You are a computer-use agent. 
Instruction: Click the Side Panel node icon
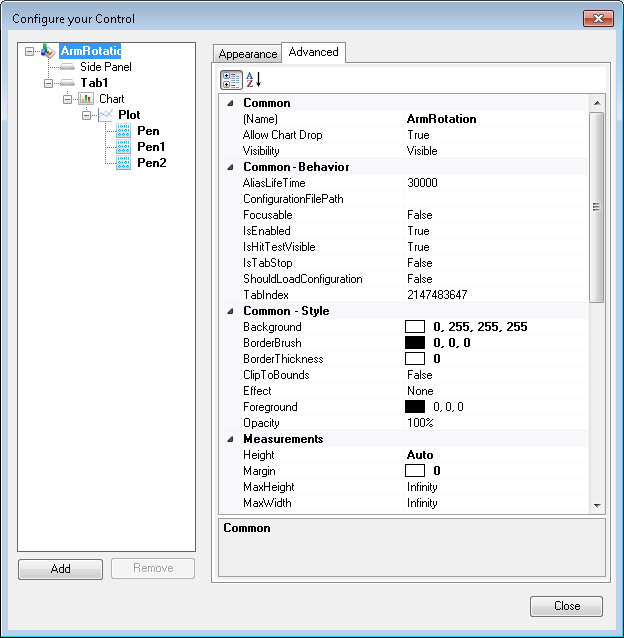(x=67, y=67)
